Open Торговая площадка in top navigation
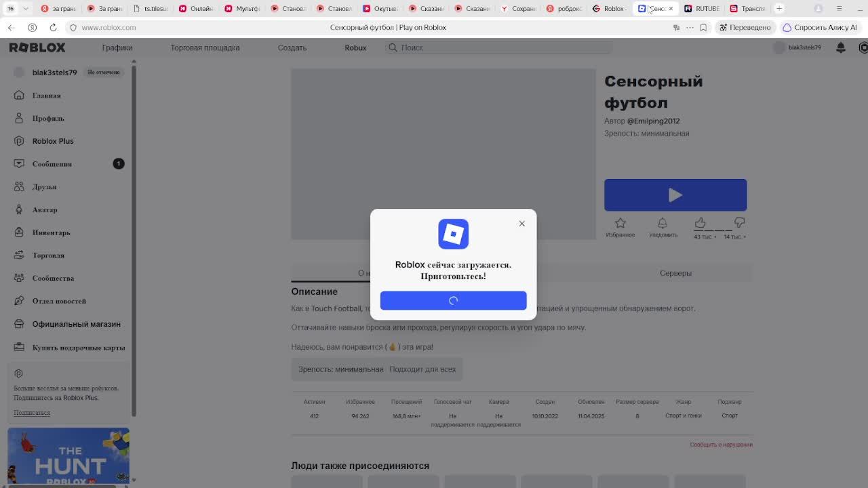868x488 pixels. (205, 47)
